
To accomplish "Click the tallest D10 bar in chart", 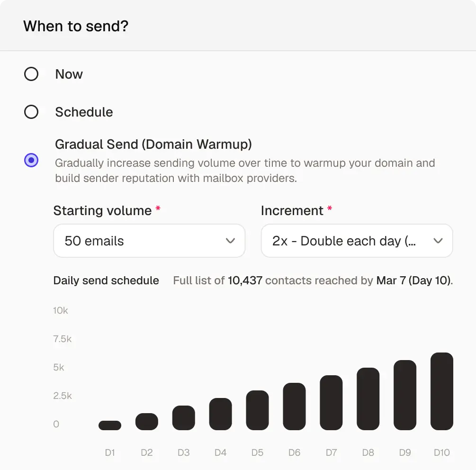I will (x=442, y=391).
